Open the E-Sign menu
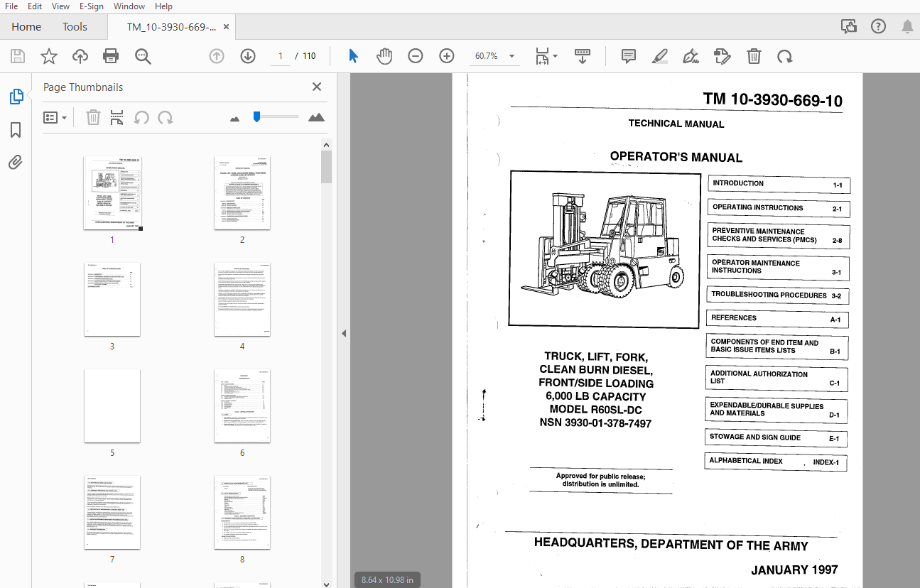920x588 pixels. (x=91, y=6)
